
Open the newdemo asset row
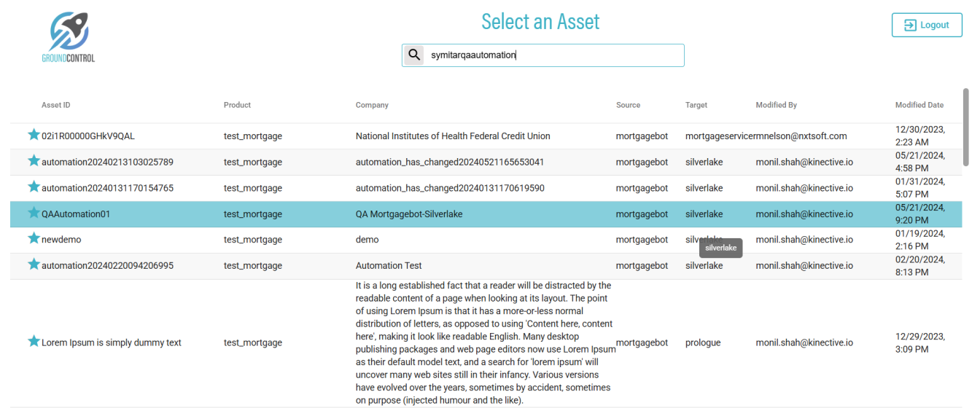(x=61, y=240)
